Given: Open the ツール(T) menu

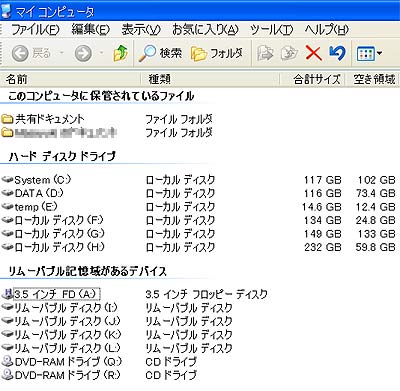Looking at the screenshot, I should pyautogui.click(x=272, y=30).
